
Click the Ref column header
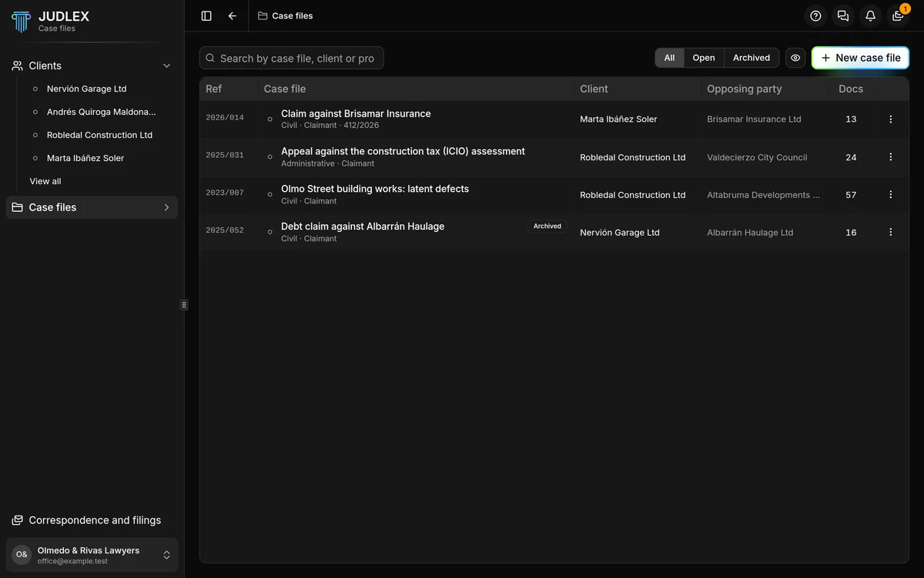(214, 89)
